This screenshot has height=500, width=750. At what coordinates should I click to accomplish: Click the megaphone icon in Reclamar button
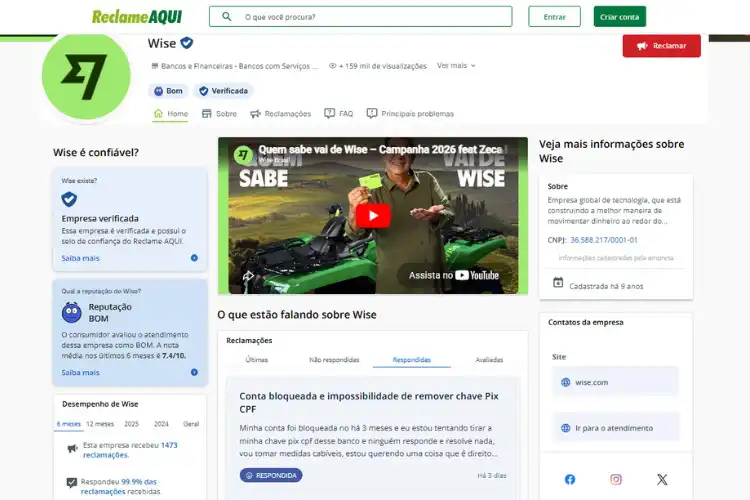click(x=642, y=46)
